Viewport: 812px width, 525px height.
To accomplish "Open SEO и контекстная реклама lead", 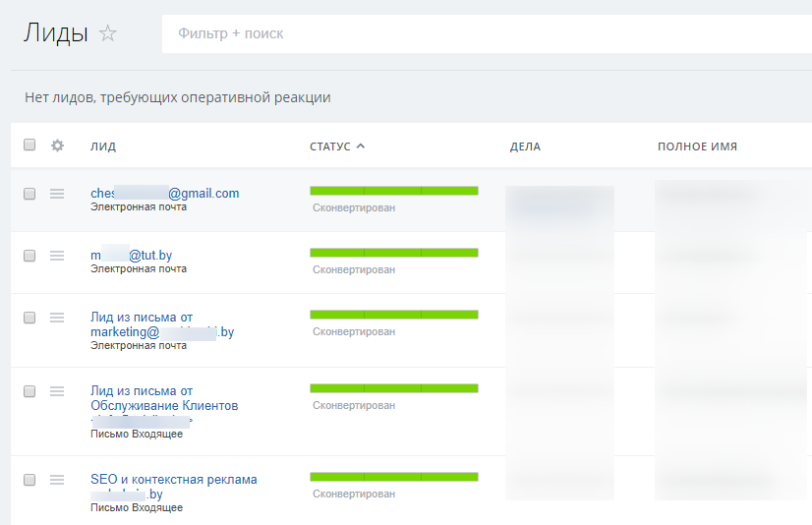I will (x=173, y=480).
